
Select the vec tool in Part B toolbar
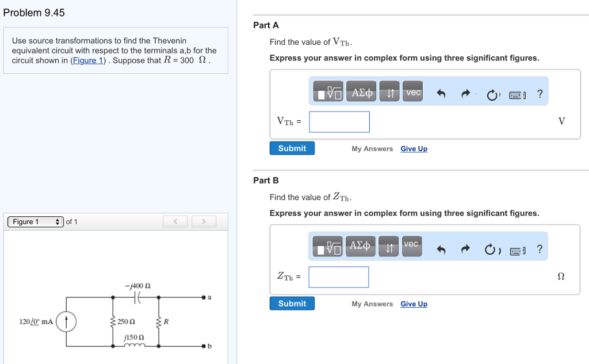coord(412,246)
